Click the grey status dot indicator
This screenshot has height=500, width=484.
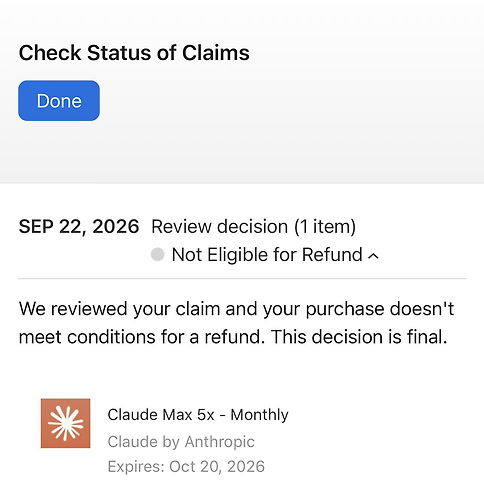pos(157,254)
